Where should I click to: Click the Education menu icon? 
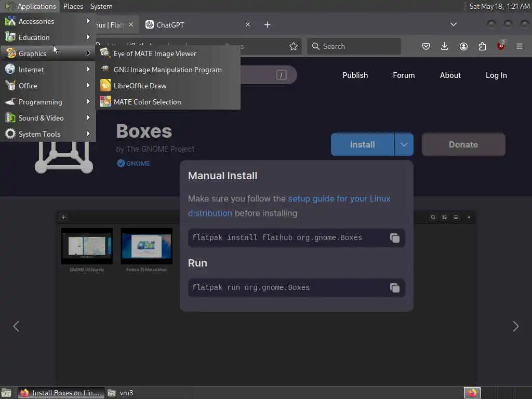pyautogui.click(x=10, y=37)
